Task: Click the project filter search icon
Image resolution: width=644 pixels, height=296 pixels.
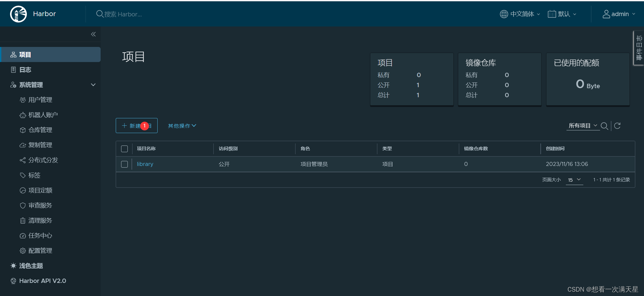Action: 604,126
